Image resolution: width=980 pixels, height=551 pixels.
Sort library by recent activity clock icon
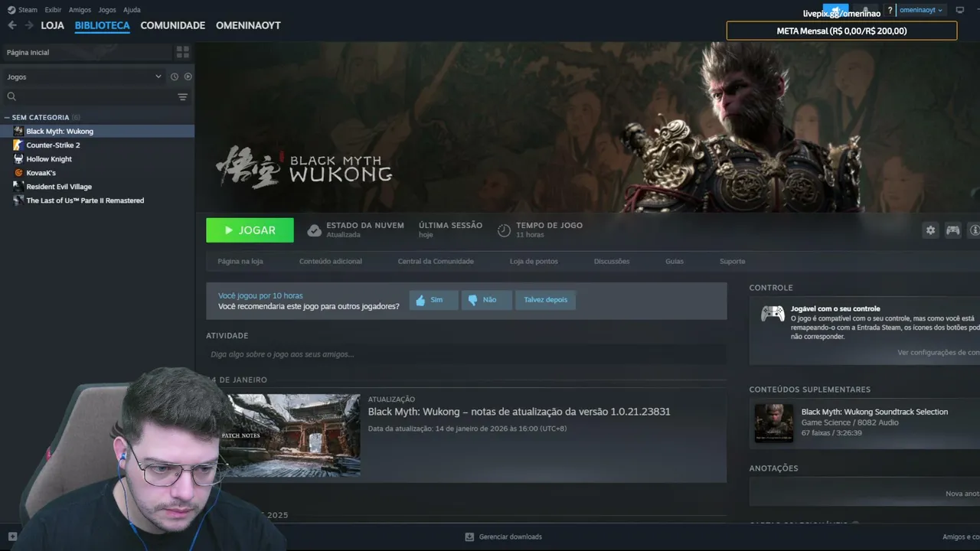coord(175,77)
